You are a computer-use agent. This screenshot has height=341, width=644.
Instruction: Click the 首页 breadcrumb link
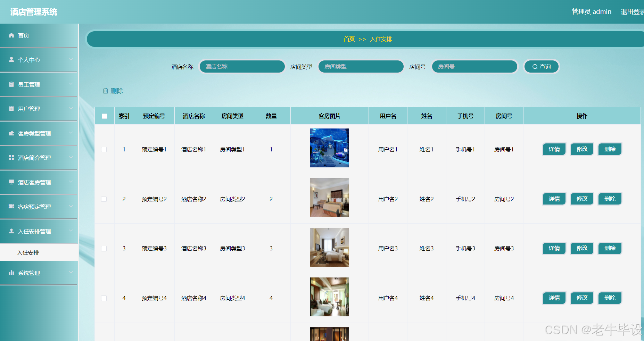pyautogui.click(x=349, y=39)
